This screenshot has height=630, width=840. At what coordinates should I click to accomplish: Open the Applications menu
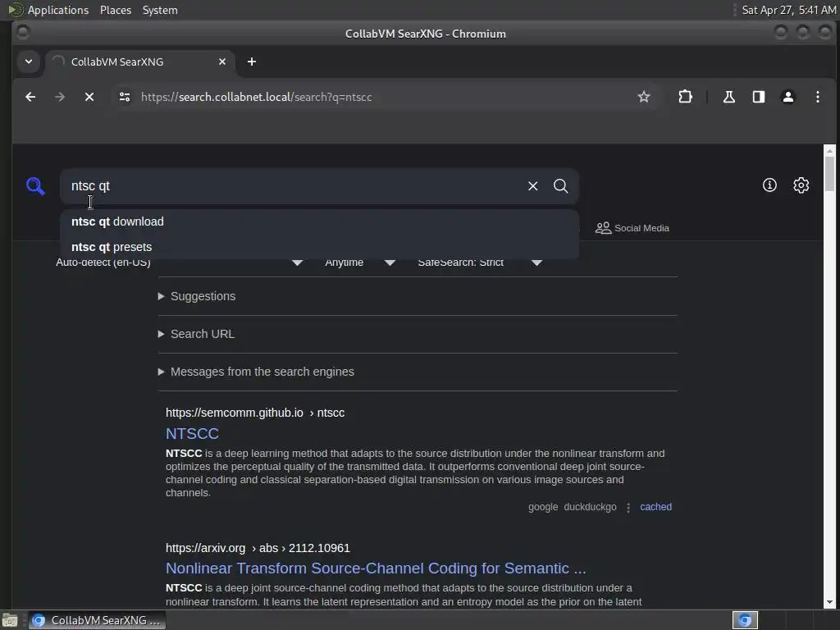point(58,10)
